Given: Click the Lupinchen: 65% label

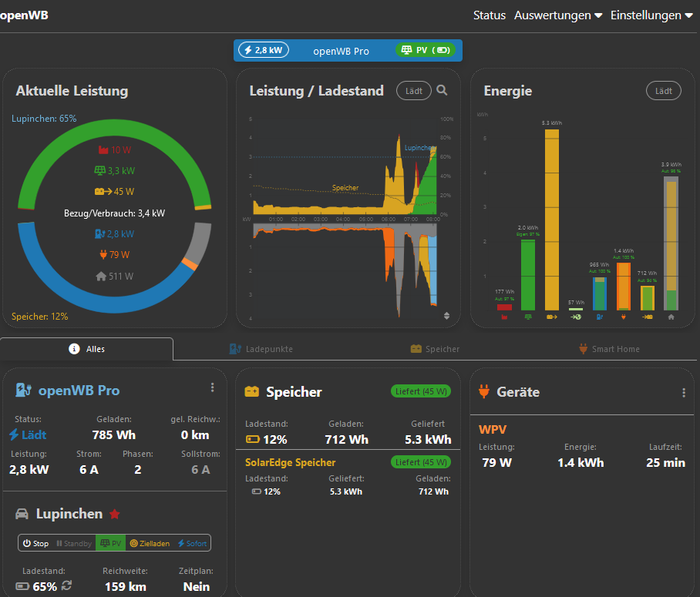Looking at the screenshot, I should 44,119.
